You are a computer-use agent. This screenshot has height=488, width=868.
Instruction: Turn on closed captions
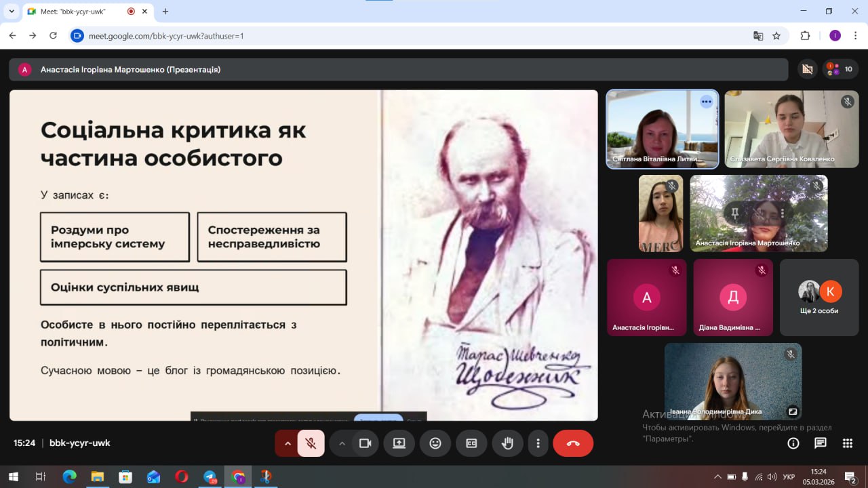(x=471, y=443)
